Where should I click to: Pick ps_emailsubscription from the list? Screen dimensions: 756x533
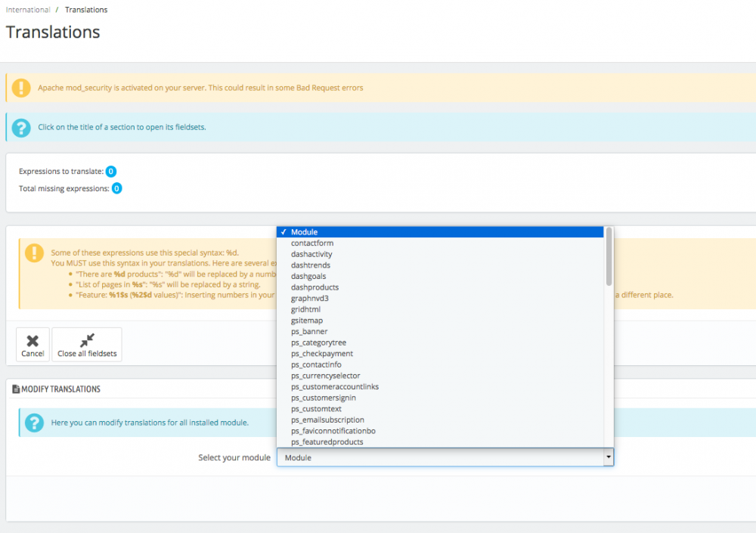(x=440, y=420)
